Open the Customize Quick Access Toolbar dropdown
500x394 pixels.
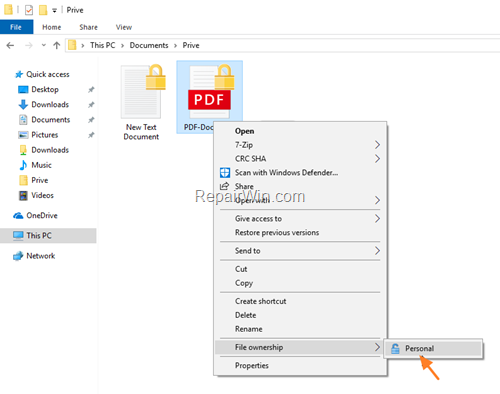54,11
